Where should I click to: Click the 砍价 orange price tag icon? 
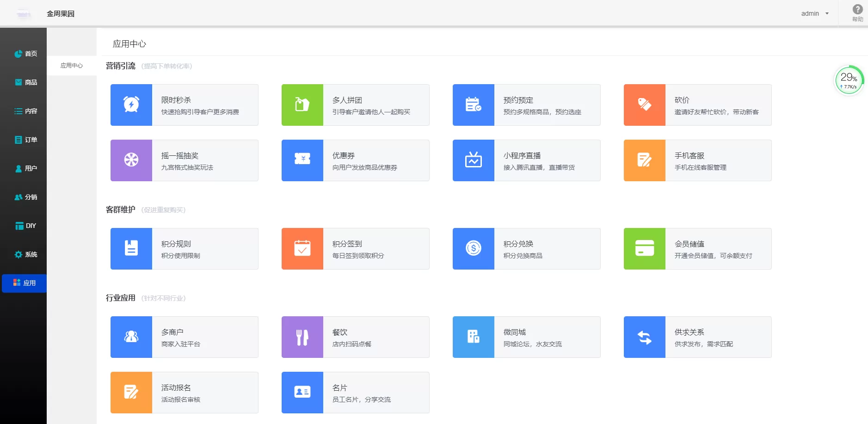(x=644, y=104)
